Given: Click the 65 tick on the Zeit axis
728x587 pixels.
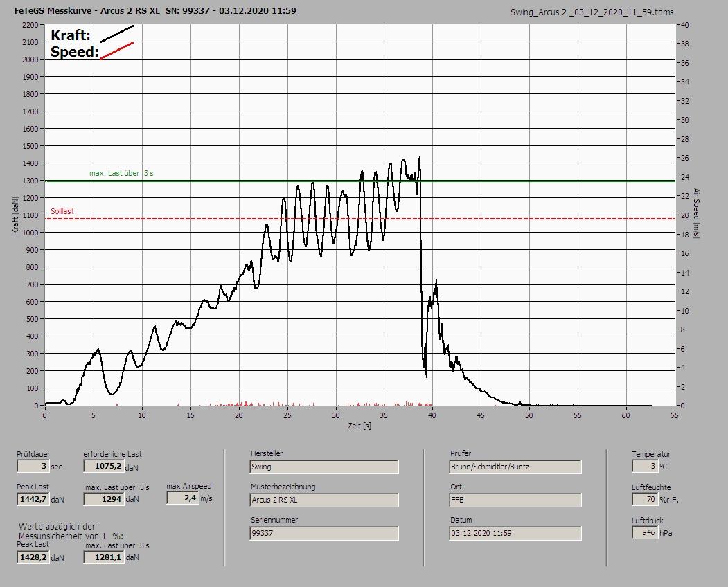Looking at the screenshot, I should (674, 415).
